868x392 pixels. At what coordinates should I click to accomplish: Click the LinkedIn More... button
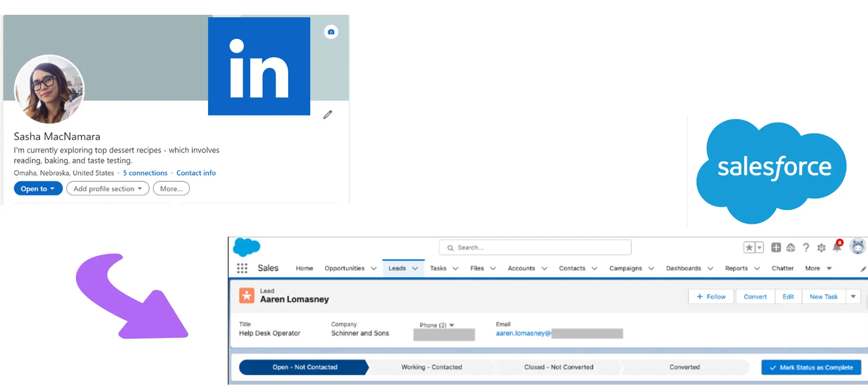pos(171,189)
